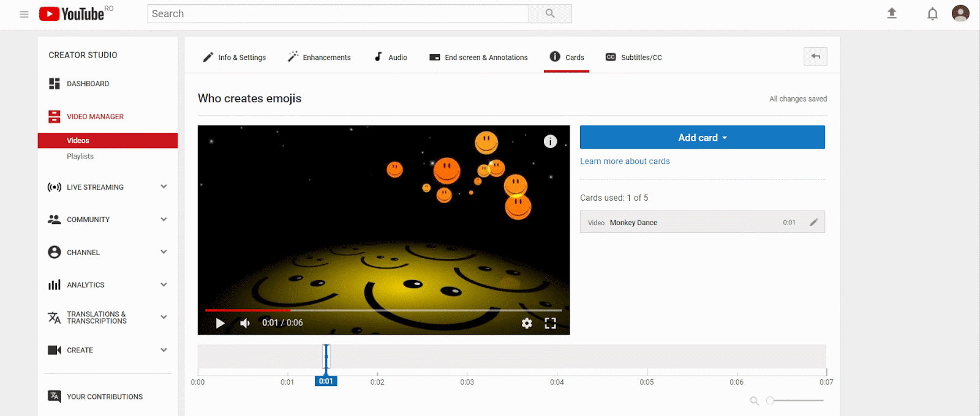This screenshot has width=980, height=416.
Task: Enter fullscreen on the video player
Action: click(550, 323)
